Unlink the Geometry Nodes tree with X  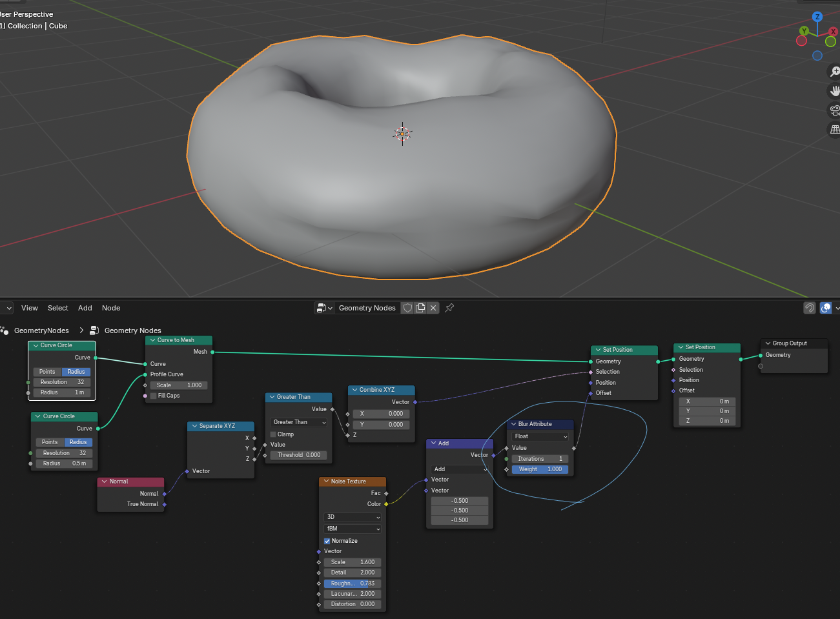click(x=433, y=308)
